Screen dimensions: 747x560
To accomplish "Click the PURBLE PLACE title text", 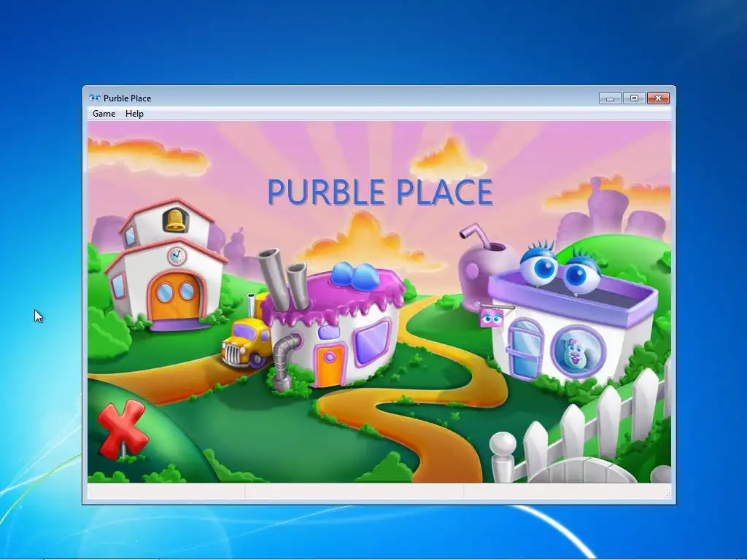I will [380, 192].
